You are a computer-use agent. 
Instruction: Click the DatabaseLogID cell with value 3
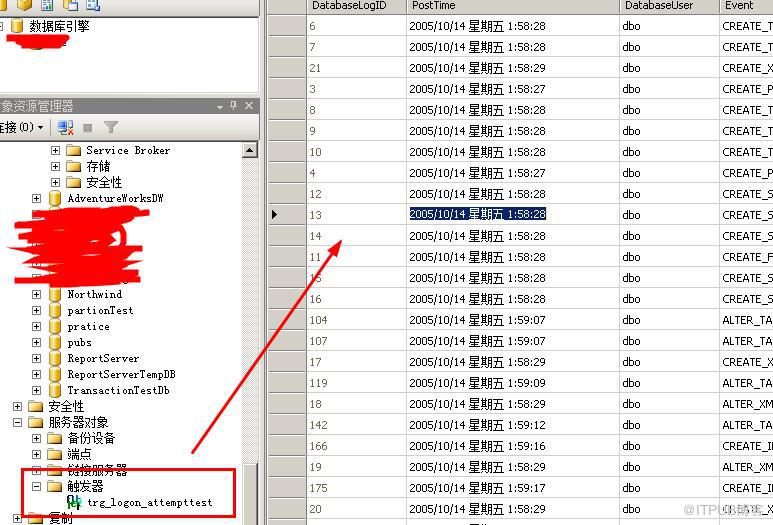pos(356,89)
